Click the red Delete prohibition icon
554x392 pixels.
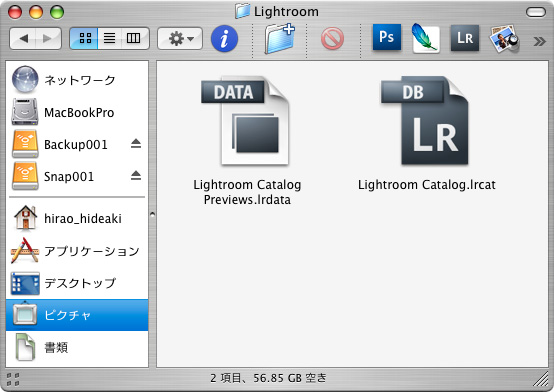coord(332,38)
